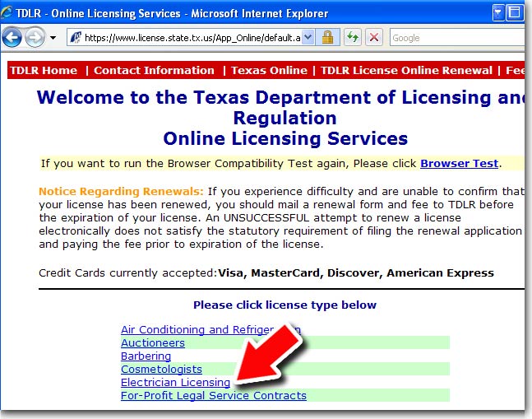Click the window maximize button
Viewport: 532px width, 419px height.
tap(515, 13)
